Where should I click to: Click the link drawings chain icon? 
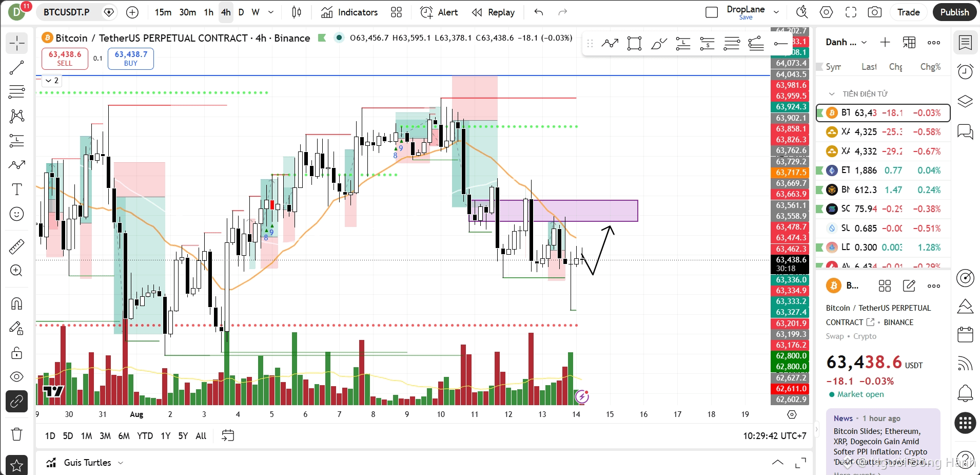pyautogui.click(x=16, y=401)
